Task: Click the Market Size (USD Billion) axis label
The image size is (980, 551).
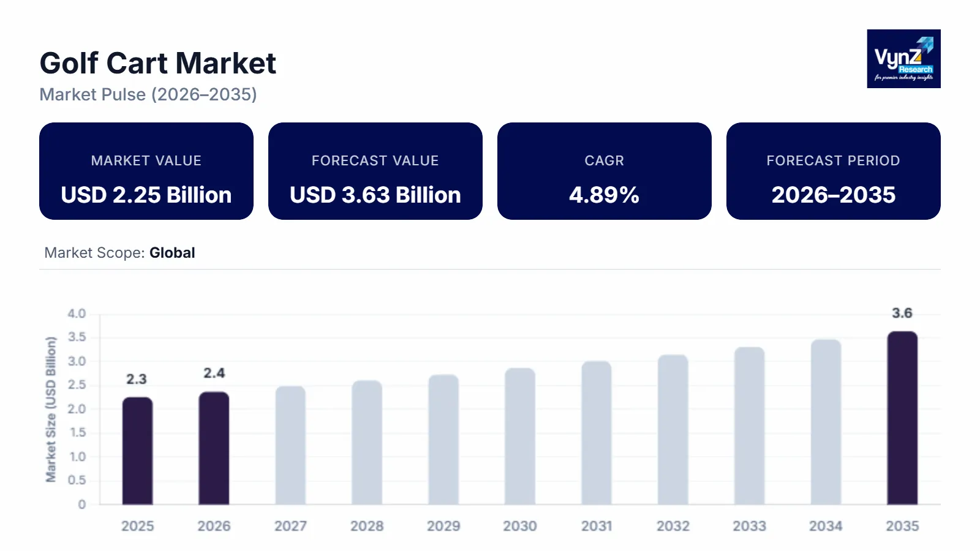Action: (x=51, y=409)
